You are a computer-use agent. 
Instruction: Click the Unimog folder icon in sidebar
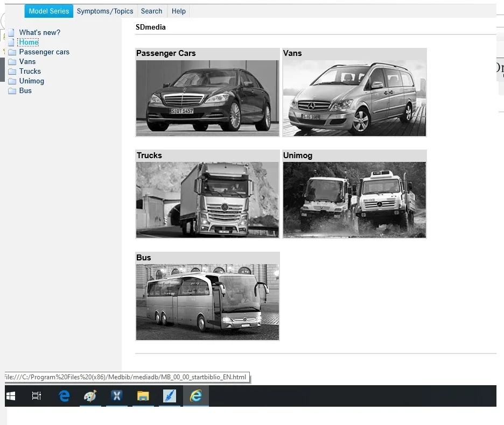point(12,81)
